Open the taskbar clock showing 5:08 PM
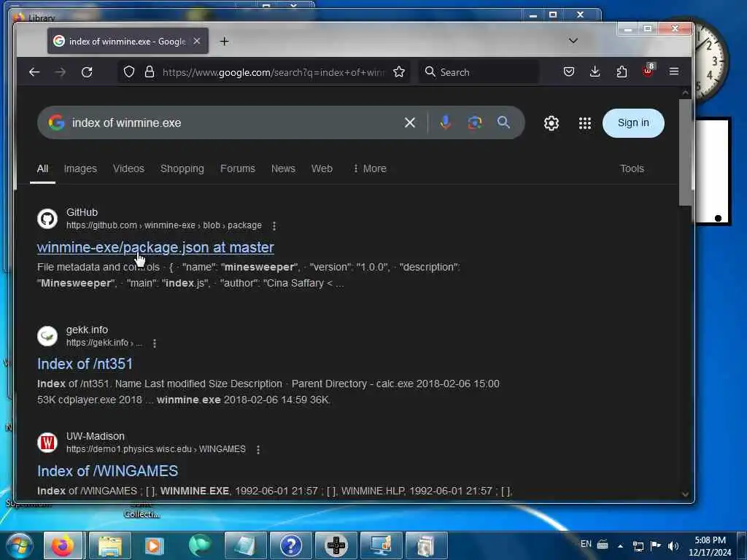 (710, 545)
